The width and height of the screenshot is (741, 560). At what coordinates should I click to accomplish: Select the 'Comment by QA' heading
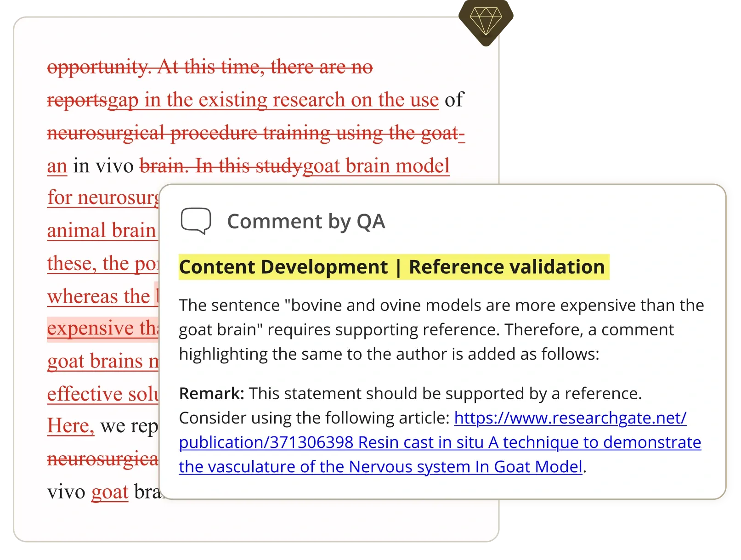point(306,221)
